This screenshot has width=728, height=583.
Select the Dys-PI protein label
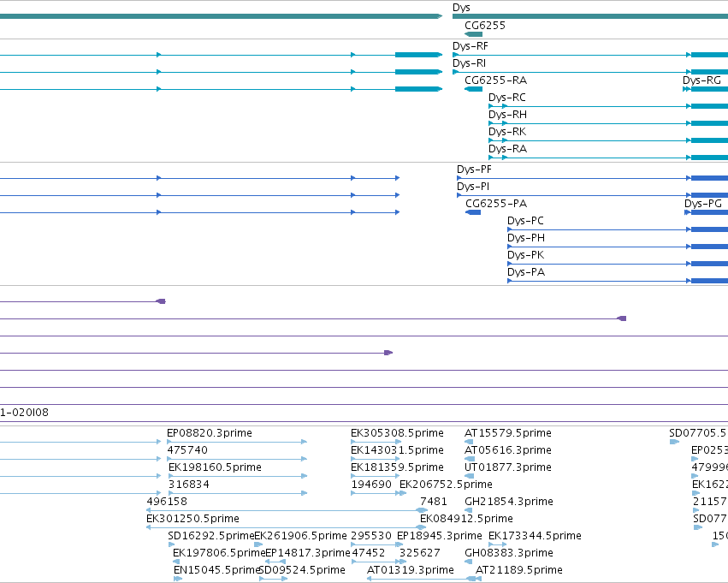click(472, 187)
